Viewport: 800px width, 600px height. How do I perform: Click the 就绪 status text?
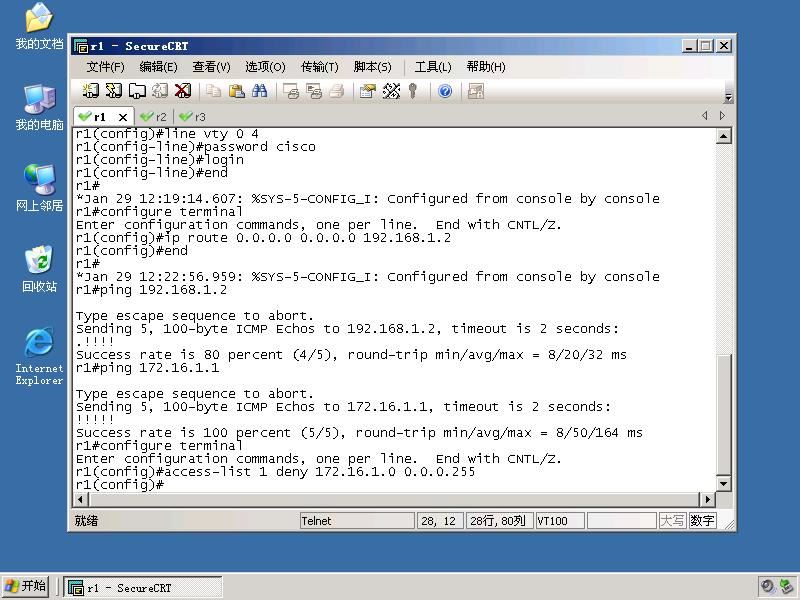(x=86, y=521)
